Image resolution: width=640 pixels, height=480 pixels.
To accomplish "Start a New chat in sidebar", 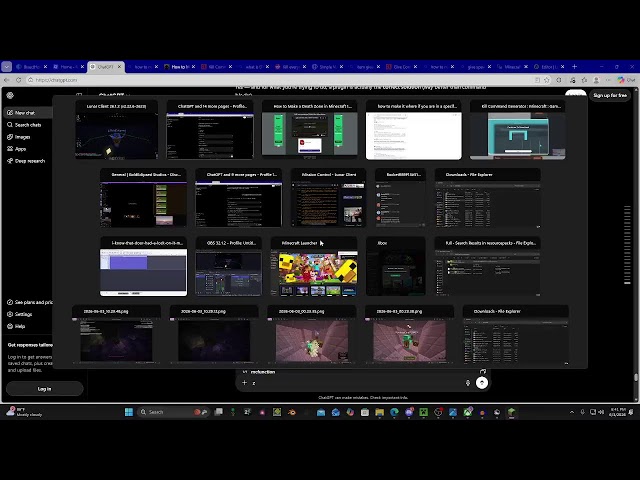I will point(28,113).
